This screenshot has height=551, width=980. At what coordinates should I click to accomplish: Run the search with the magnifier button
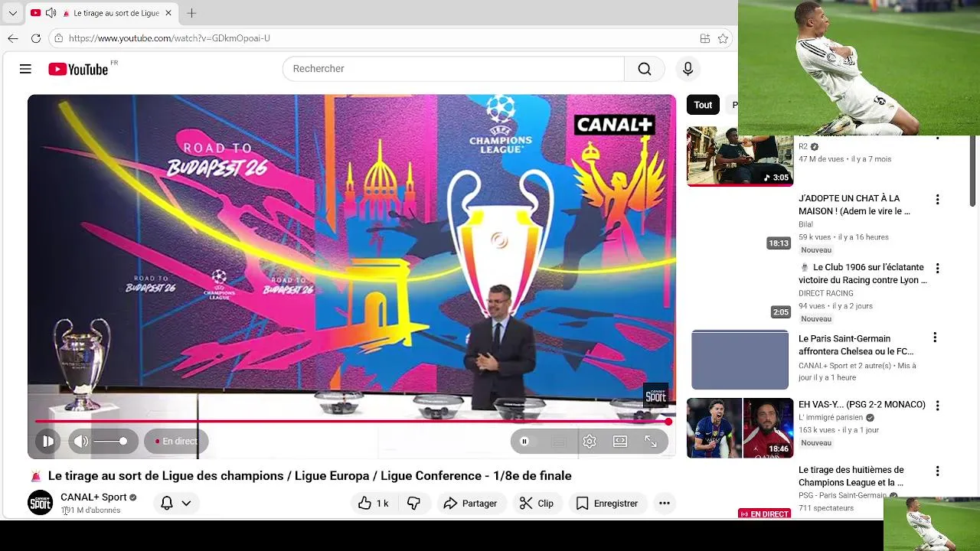[x=645, y=69]
